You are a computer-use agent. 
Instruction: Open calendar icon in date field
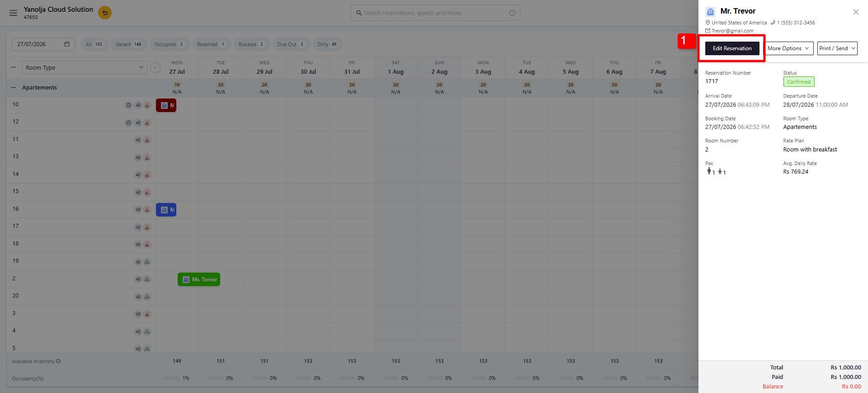point(67,44)
